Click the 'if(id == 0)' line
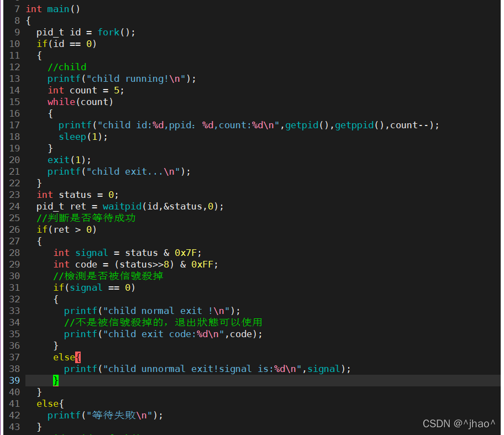Viewport: 504px width, 435px height. coord(66,44)
